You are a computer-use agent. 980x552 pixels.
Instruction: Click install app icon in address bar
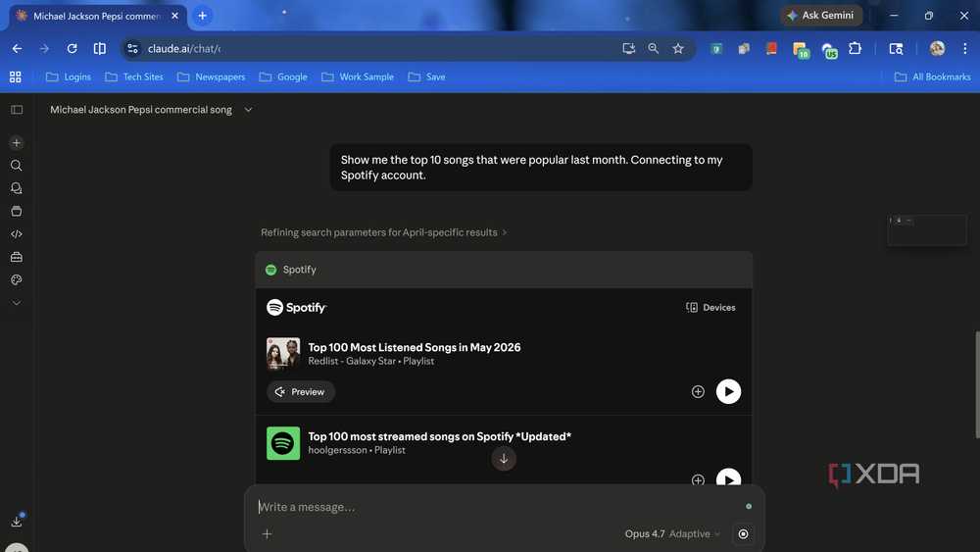[629, 48]
